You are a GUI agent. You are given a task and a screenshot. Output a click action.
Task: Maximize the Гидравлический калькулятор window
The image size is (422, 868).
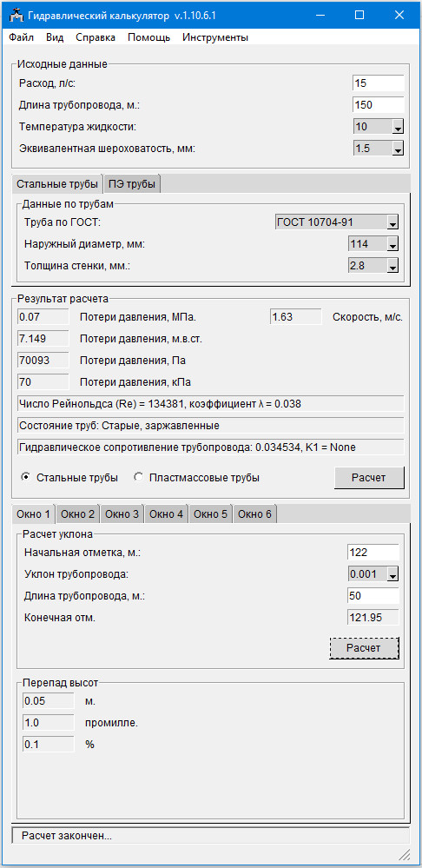(359, 16)
